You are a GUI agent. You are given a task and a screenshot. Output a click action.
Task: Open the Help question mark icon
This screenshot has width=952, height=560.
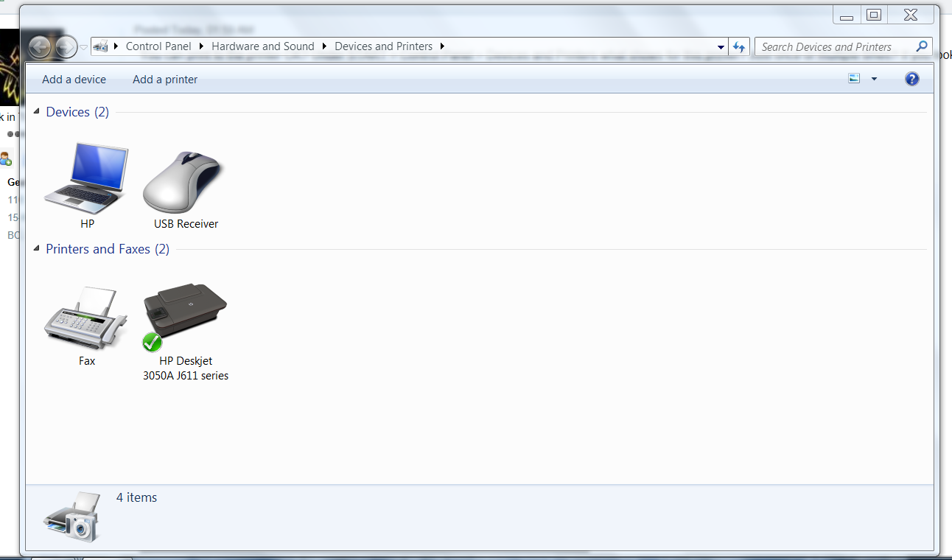coord(911,79)
